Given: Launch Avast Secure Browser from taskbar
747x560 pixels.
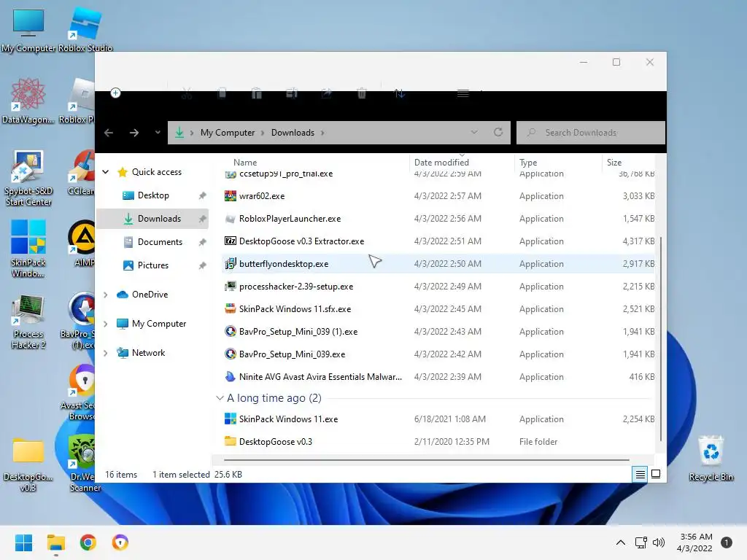Looking at the screenshot, I should tap(120, 542).
